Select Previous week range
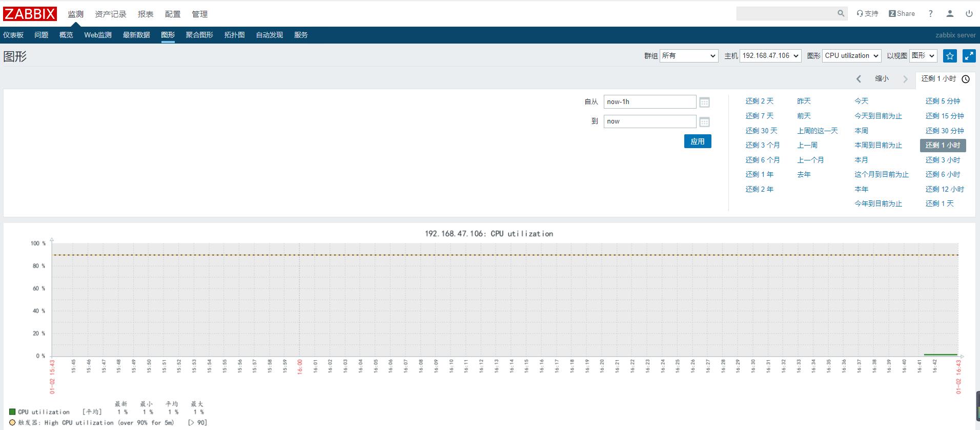 coord(807,145)
